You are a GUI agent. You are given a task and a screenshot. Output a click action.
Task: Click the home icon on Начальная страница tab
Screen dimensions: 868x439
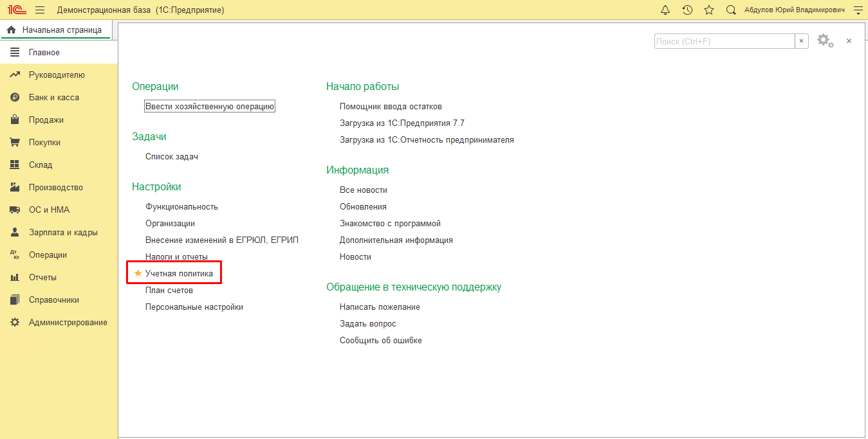pos(11,30)
